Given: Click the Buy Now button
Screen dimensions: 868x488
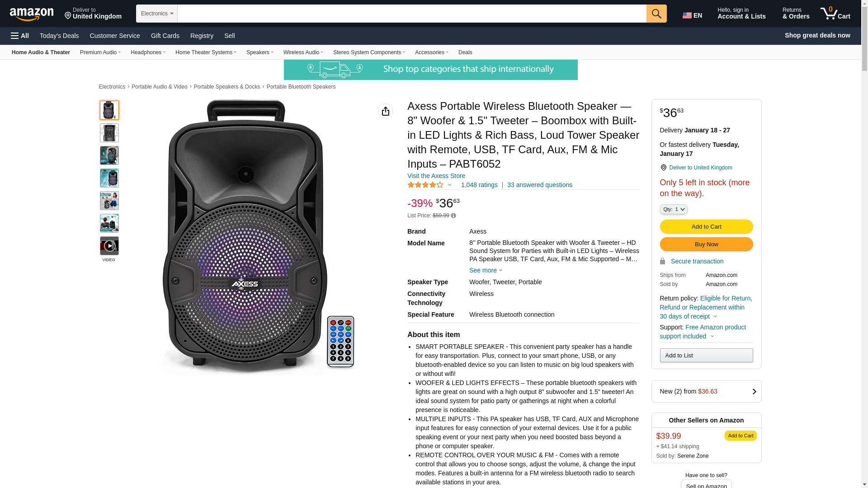Looking at the screenshot, I should click(706, 244).
